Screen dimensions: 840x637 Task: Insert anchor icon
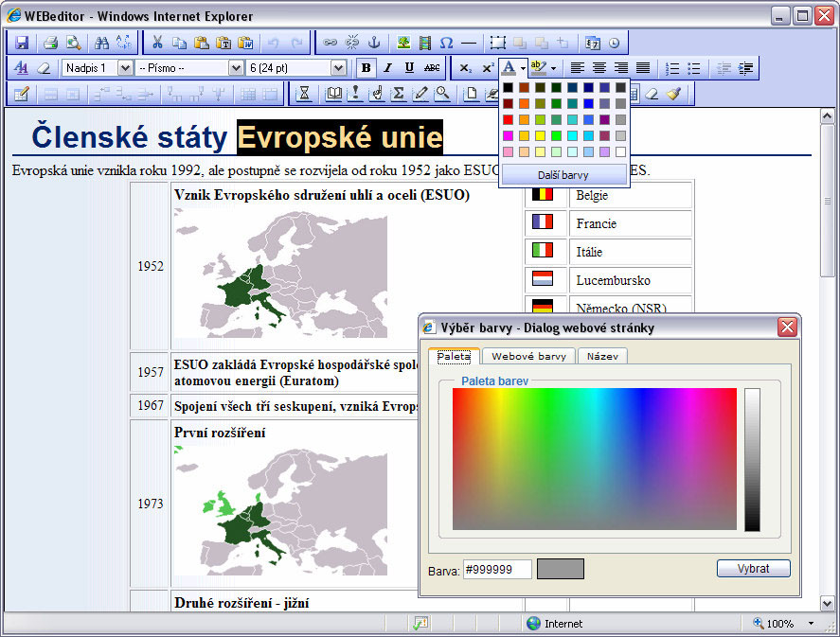click(374, 43)
